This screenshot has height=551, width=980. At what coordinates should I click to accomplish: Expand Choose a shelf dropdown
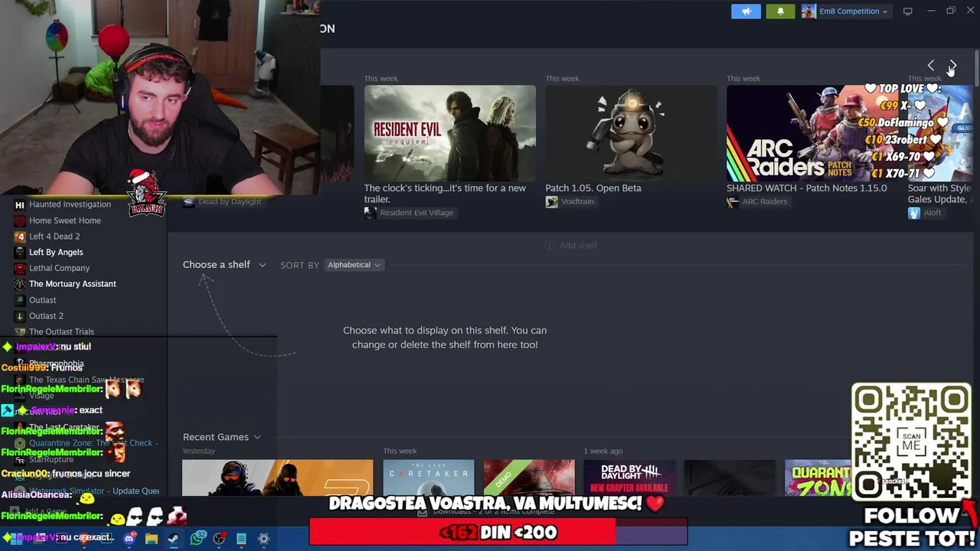224,265
